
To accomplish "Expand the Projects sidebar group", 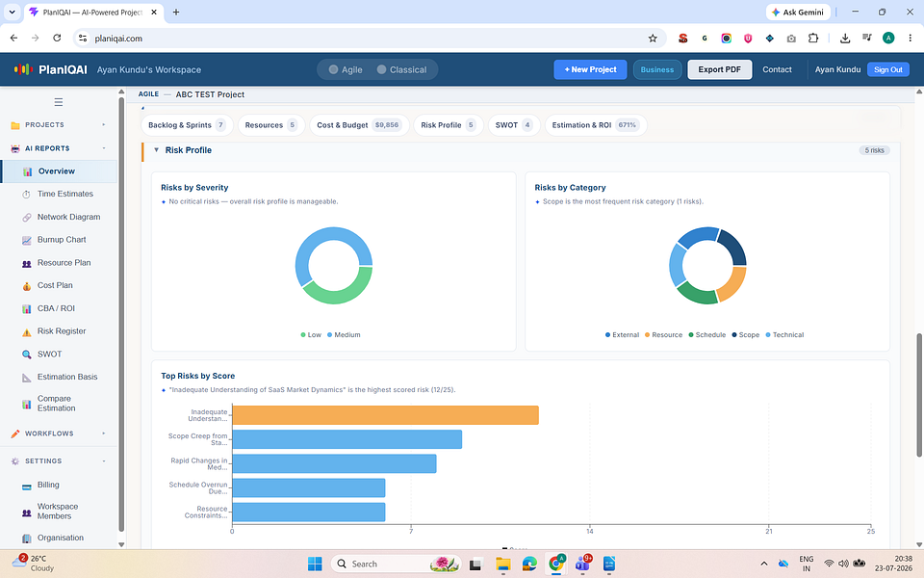I will click(x=59, y=125).
